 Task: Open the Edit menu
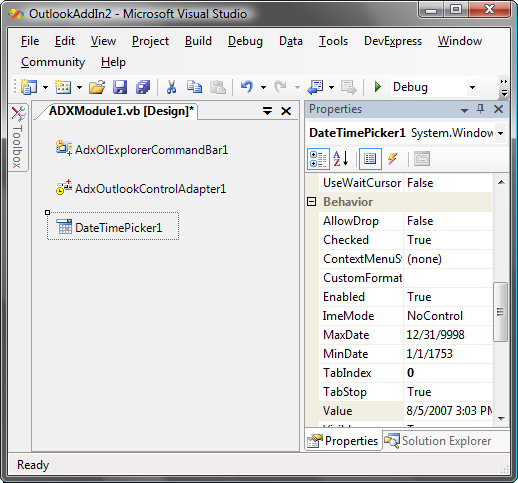[65, 41]
